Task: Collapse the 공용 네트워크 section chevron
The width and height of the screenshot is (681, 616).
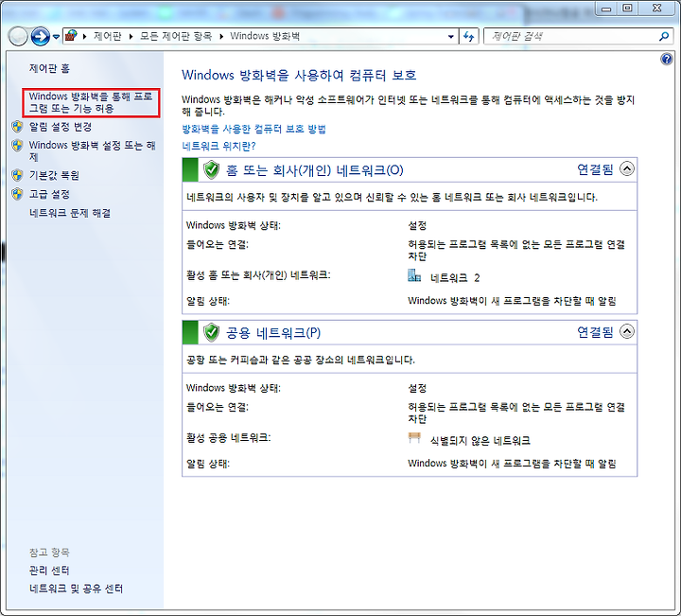Action: tap(627, 331)
